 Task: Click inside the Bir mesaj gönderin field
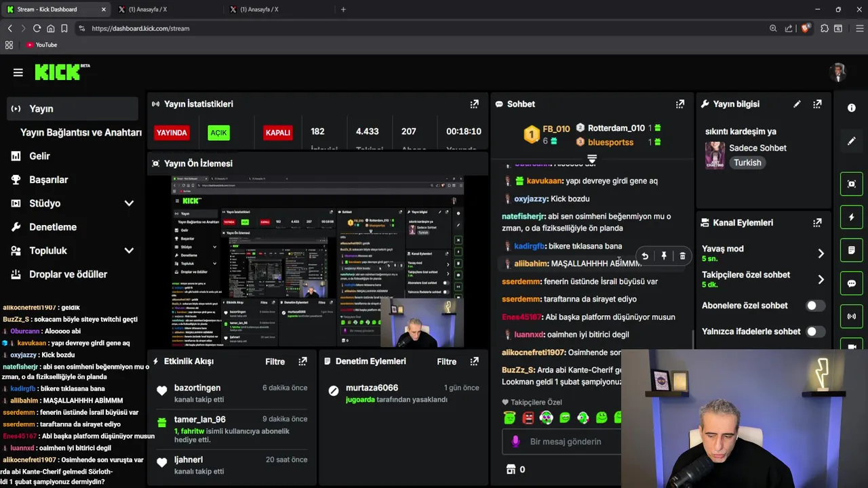tap(561, 441)
